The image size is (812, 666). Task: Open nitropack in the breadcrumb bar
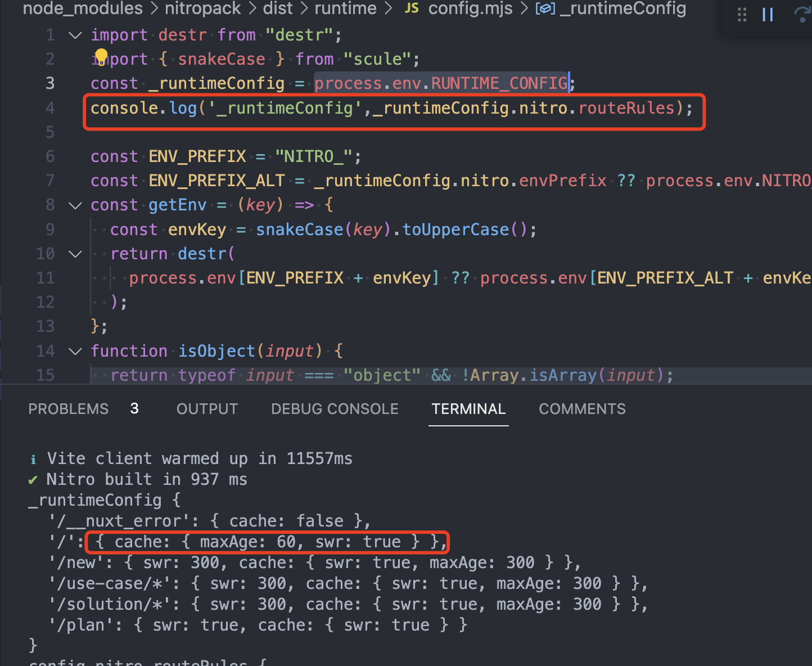pos(202,9)
